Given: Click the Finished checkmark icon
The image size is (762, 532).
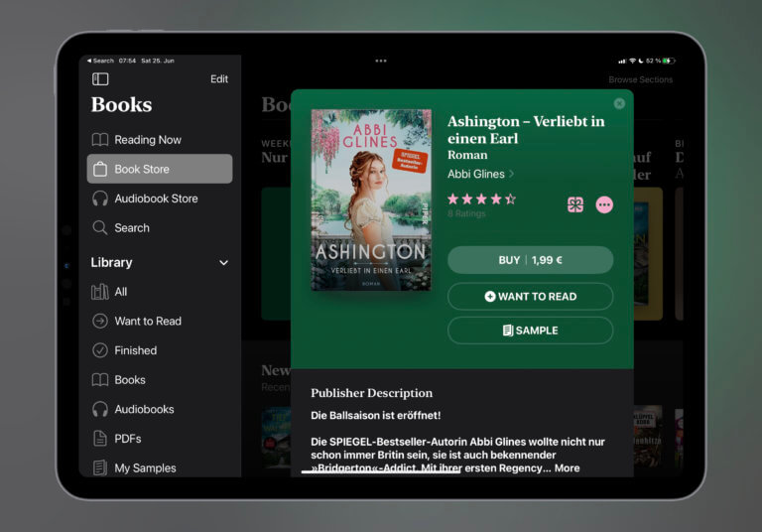Looking at the screenshot, I should [100, 350].
